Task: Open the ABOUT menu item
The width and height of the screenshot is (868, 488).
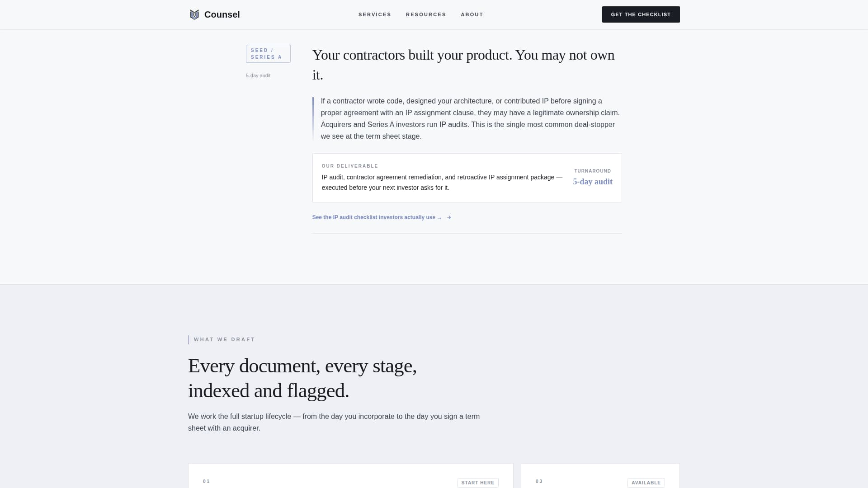Action: pos(472,14)
